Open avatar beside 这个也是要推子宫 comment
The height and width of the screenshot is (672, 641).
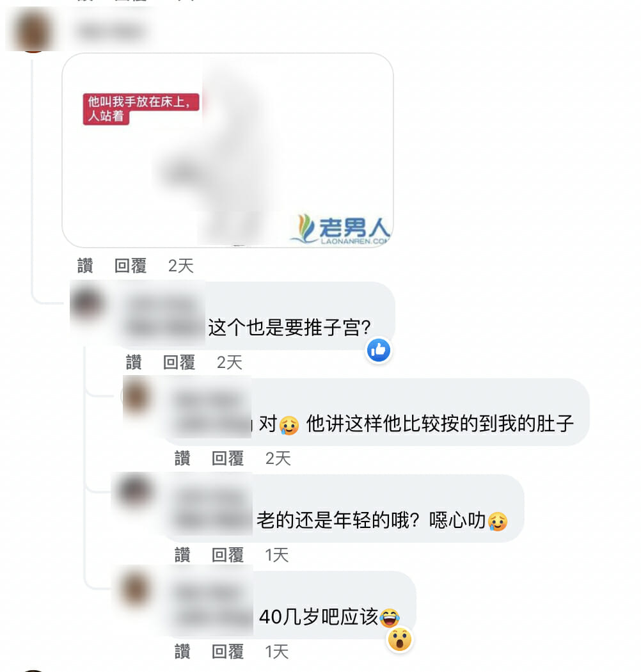[x=87, y=303]
